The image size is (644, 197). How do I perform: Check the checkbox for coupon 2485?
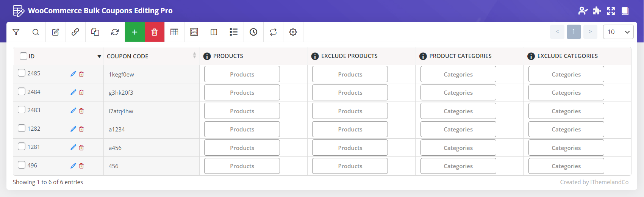[22, 73]
